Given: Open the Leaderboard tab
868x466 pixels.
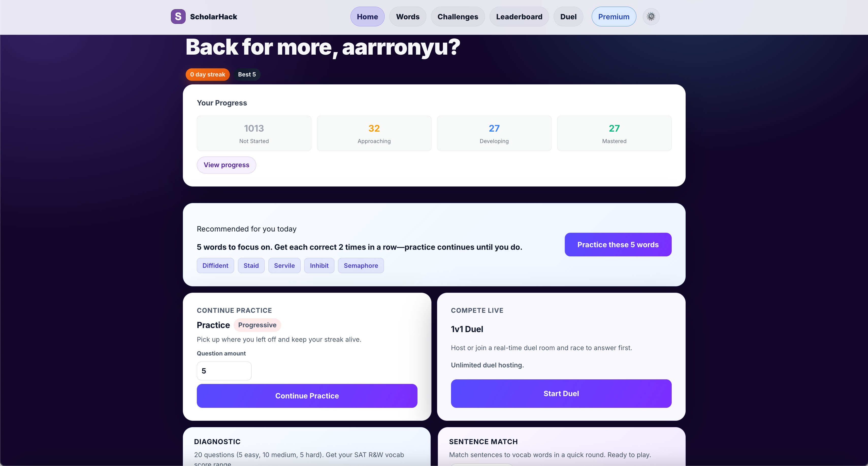Looking at the screenshot, I should pos(519,17).
